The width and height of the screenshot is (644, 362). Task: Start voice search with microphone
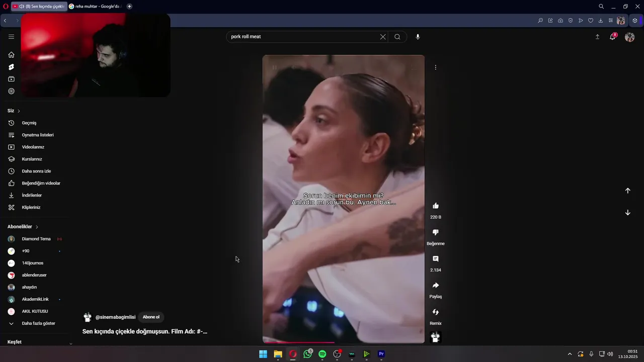click(x=418, y=37)
